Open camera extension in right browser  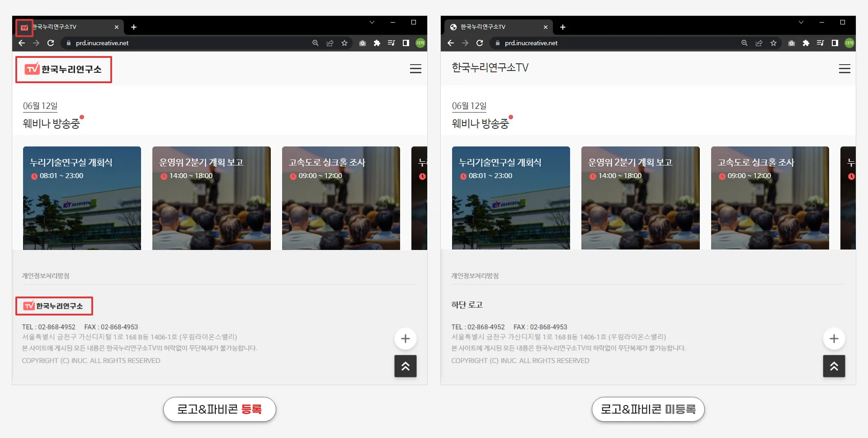pos(792,43)
